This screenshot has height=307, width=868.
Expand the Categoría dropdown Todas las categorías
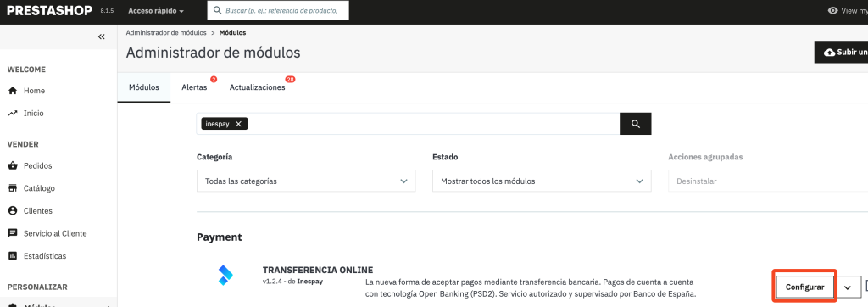pyautogui.click(x=306, y=181)
